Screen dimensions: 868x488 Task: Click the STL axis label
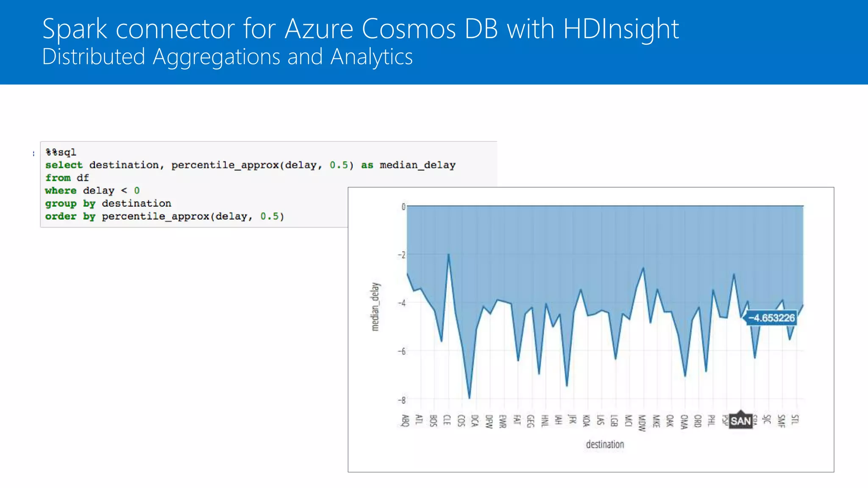pyautogui.click(x=795, y=419)
